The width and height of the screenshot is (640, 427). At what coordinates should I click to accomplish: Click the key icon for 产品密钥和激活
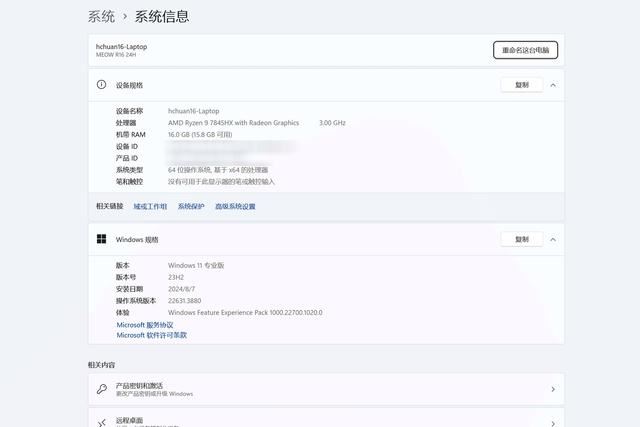pyautogui.click(x=101, y=389)
